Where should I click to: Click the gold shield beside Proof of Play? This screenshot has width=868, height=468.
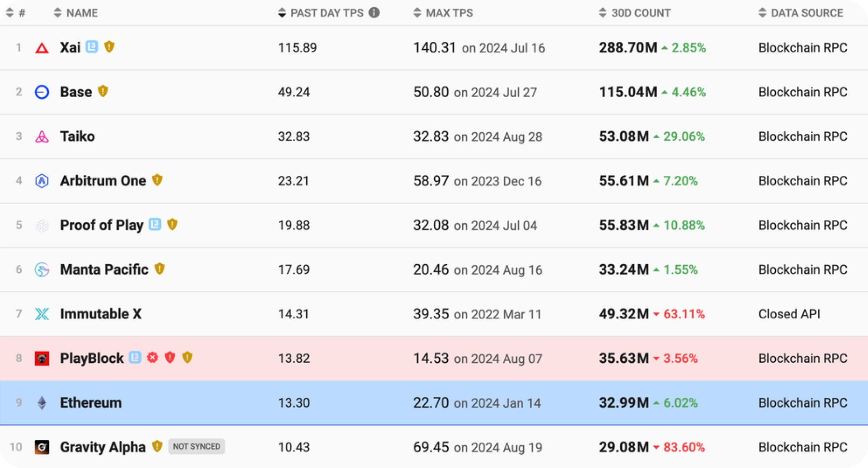tap(172, 224)
